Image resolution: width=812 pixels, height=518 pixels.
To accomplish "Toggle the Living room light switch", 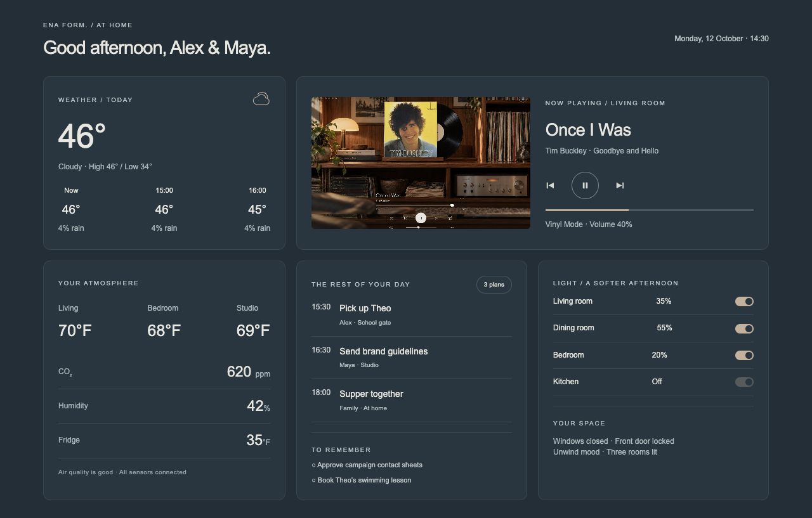I will coord(744,302).
